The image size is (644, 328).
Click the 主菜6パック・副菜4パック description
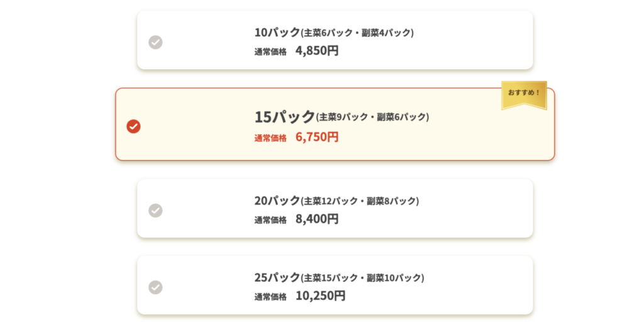357,33
